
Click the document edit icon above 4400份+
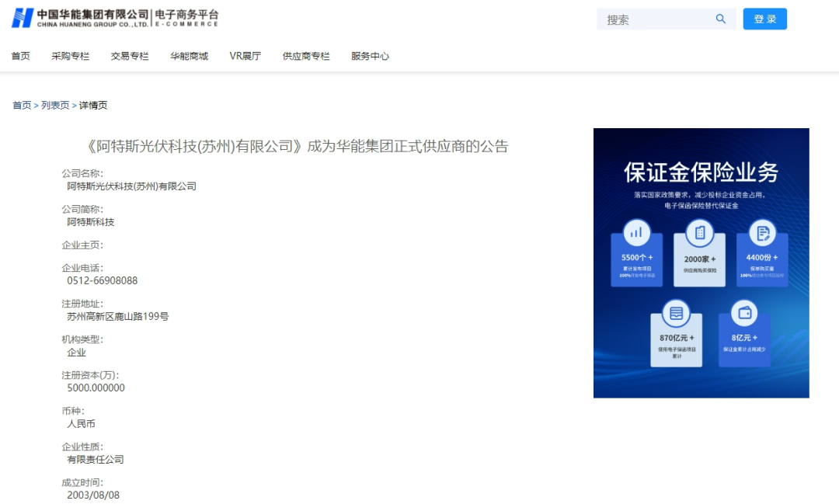[763, 233]
